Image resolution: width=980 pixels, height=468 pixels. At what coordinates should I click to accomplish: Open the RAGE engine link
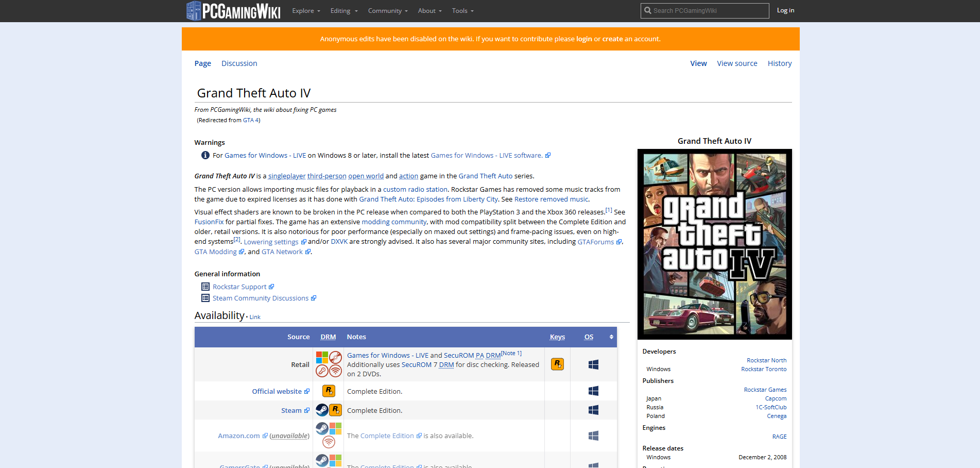click(779, 437)
